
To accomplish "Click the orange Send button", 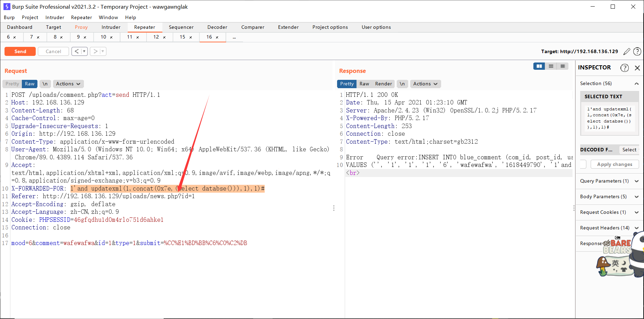I will [20, 51].
